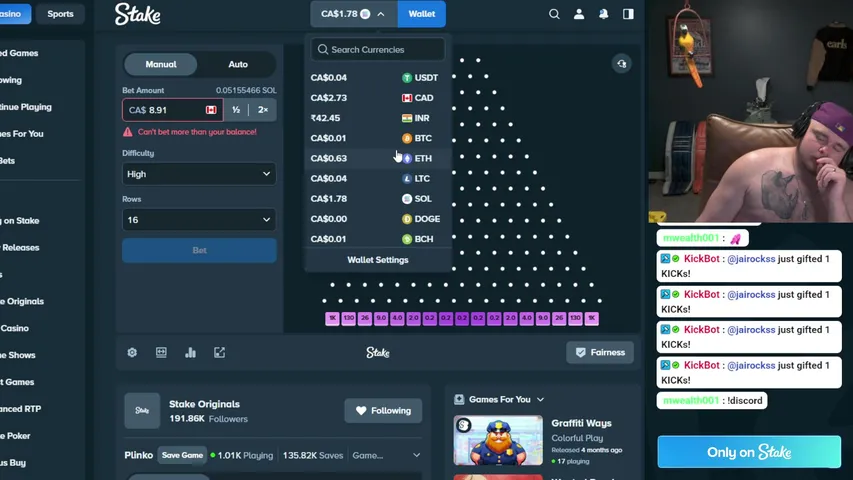The height and width of the screenshot is (480, 853).
Task: Select the LTC currency row
Action: pos(378,179)
